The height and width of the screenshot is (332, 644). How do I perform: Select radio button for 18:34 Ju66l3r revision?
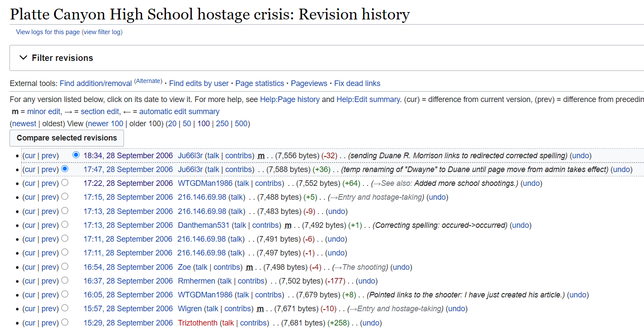[x=76, y=155]
